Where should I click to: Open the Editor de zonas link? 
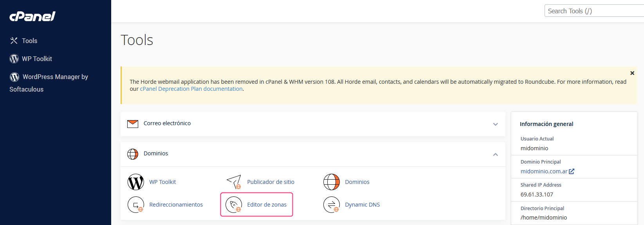coord(267,205)
